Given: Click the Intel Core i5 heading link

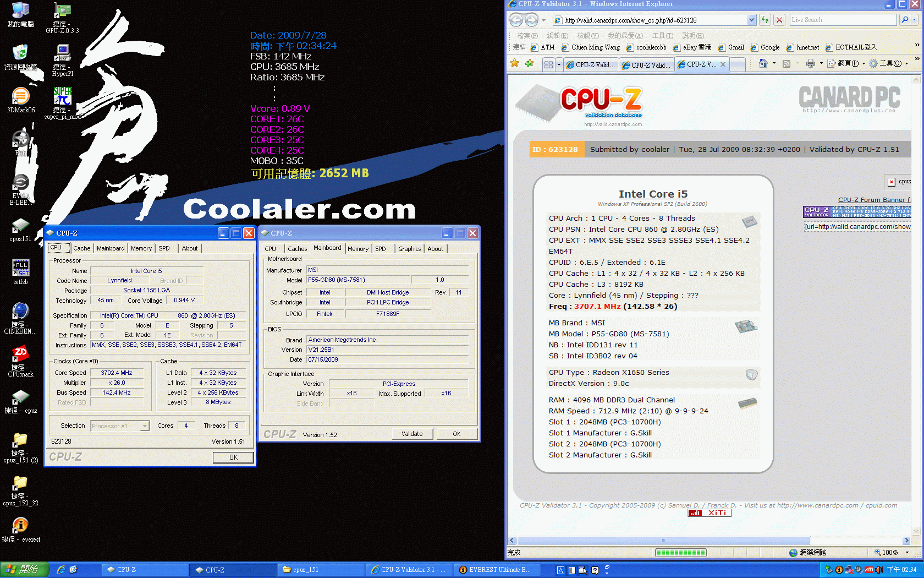Looking at the screenshot, I should point(653,194).
